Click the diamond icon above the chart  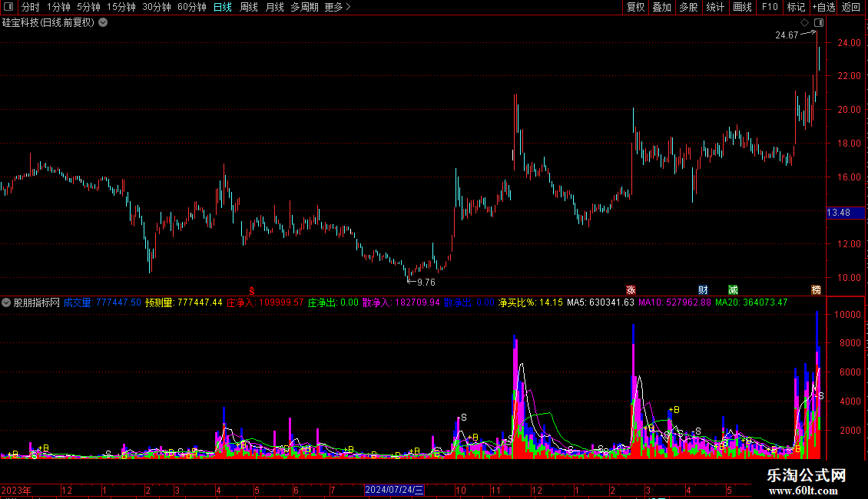coord(805,23)
